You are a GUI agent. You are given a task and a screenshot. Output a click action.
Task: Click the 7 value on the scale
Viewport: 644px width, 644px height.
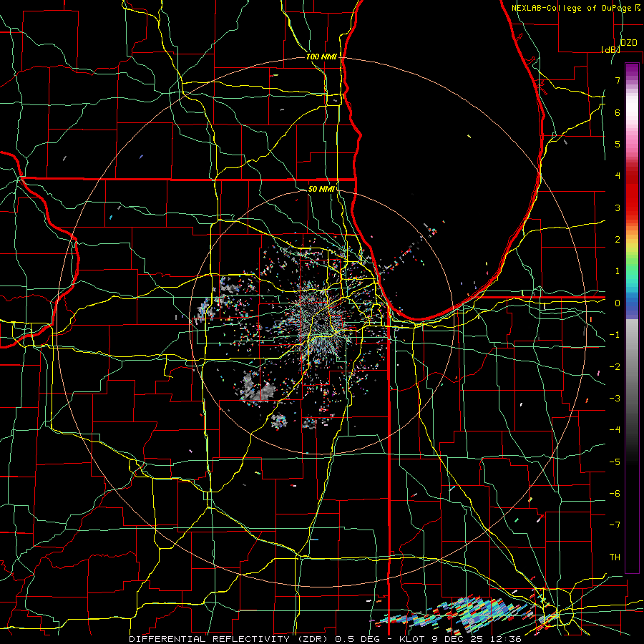pyautogui.click(x=618, y=80)
